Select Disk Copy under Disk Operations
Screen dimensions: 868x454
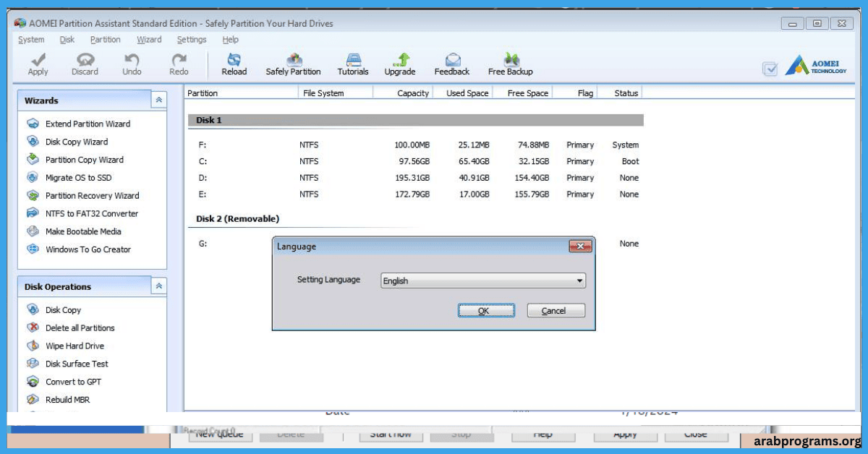(63, 310)
